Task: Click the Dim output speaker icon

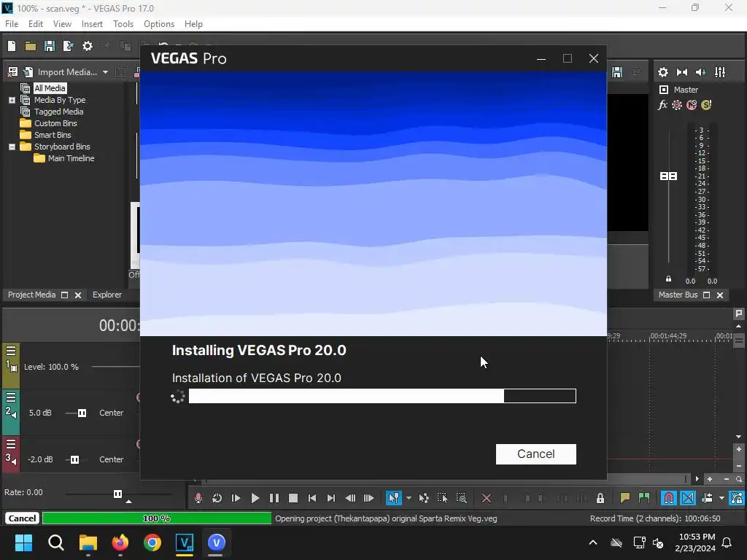Action: (x=701, y=72)
